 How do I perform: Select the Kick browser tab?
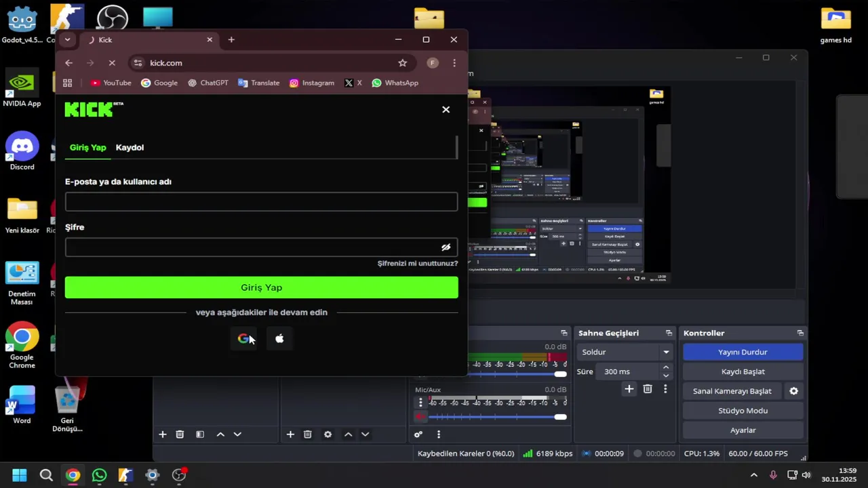tap(149, 40)
